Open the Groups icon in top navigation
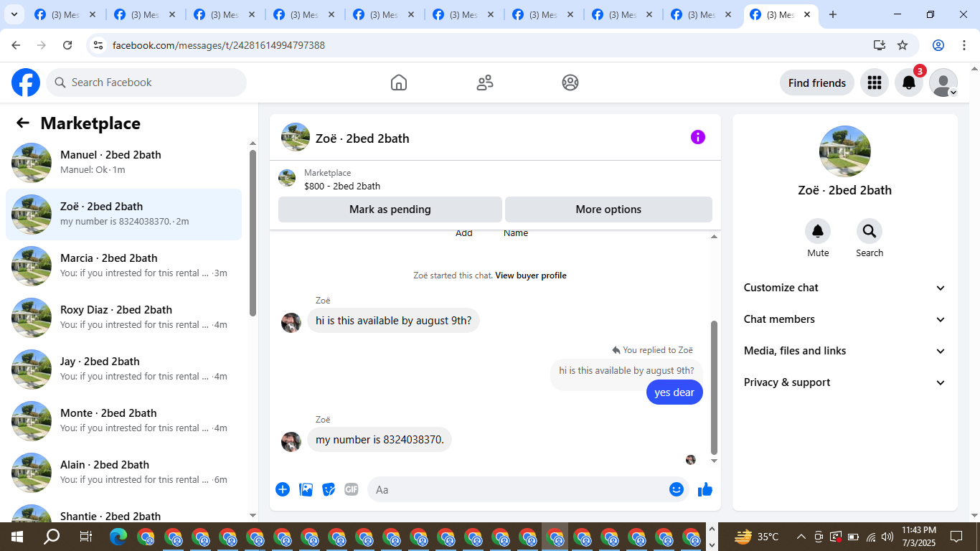The image size is (980, 551). pyautogui.click(x=570, y=83)
